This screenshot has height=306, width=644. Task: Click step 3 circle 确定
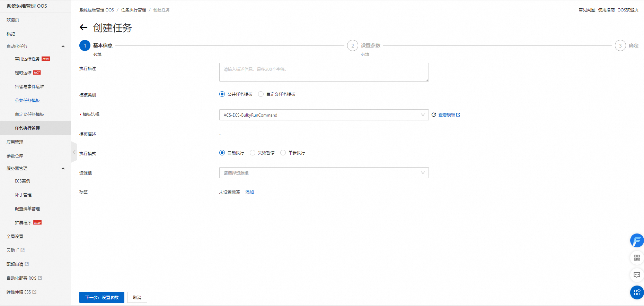(620, 45)
